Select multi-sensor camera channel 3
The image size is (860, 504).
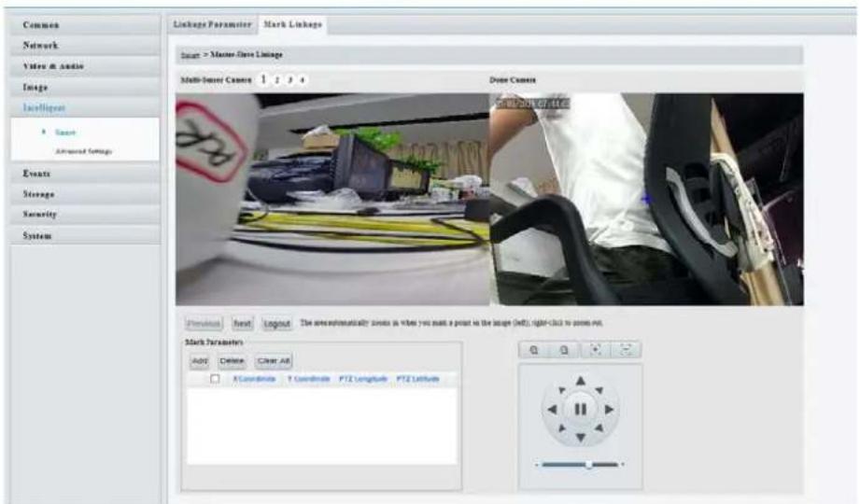click(x=289, y=80)
